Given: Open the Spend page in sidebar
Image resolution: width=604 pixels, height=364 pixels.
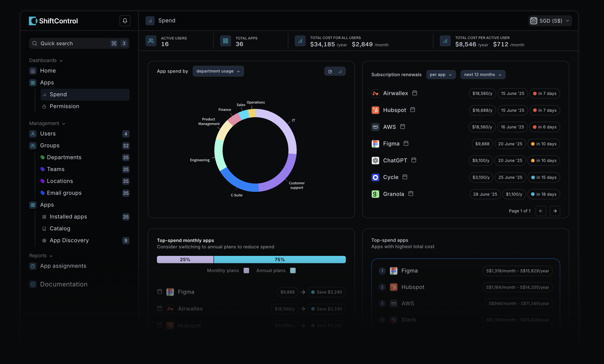Looking at the screenshot, I should pos(58,94).
